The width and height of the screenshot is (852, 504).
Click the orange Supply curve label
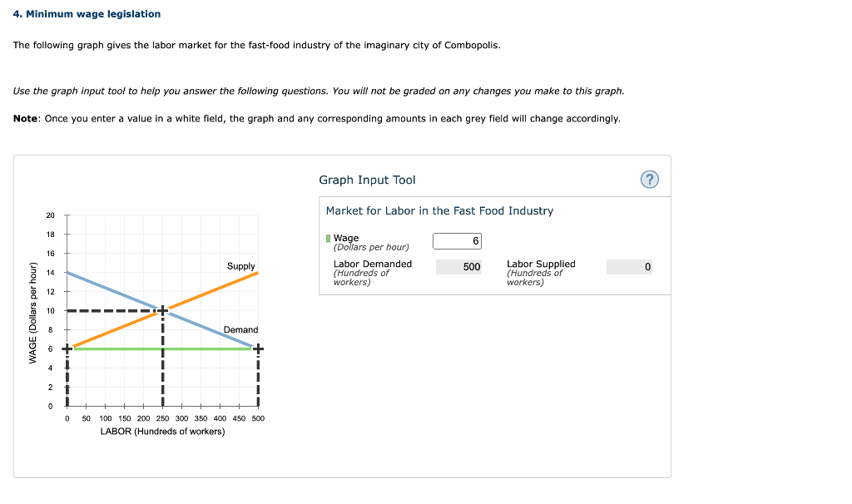240,266
